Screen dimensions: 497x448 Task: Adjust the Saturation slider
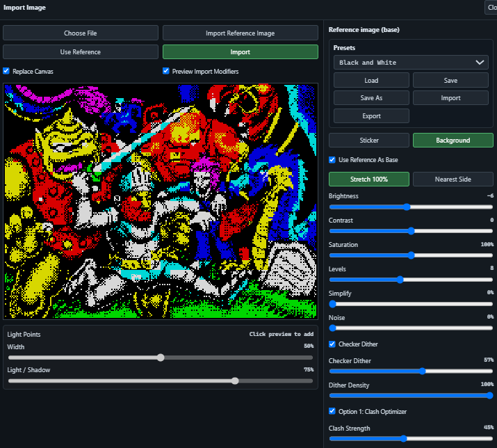coord(411,255)
